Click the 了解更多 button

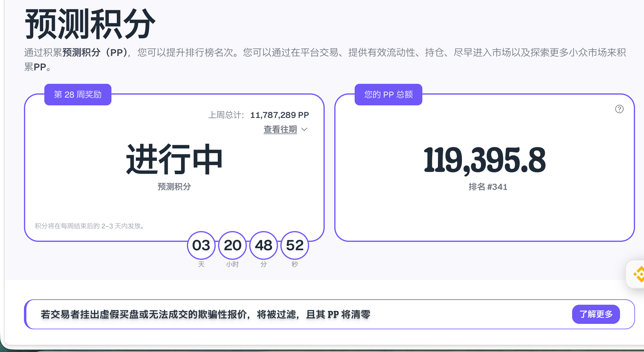[x=596, y=314]
